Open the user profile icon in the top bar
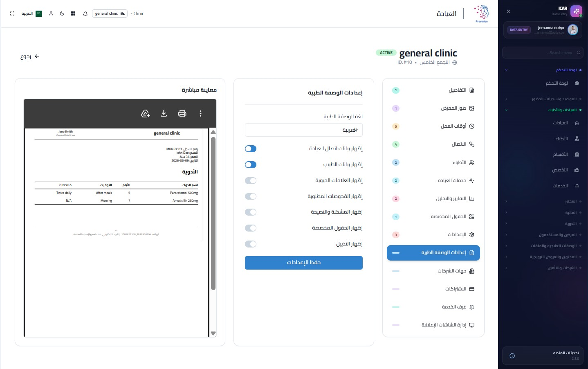Image resolution: width=588 pixels, height=369 pixels. (51, 13)
